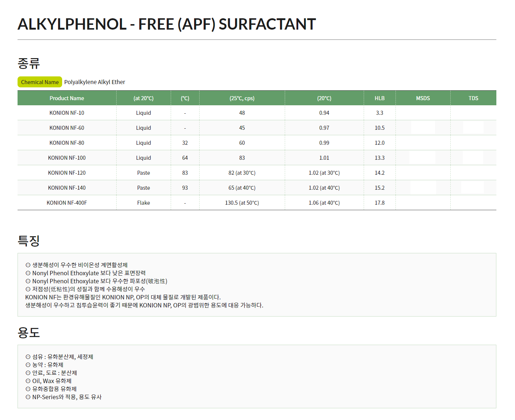
Task: Click the 'TDS' column header
Action: pyautogui.click(x=473, y=98)
